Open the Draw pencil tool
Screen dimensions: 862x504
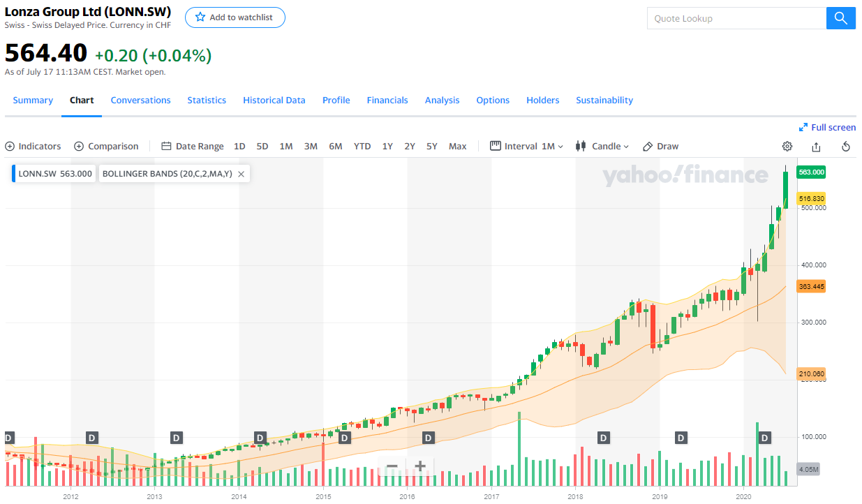[x=660, y=146]
